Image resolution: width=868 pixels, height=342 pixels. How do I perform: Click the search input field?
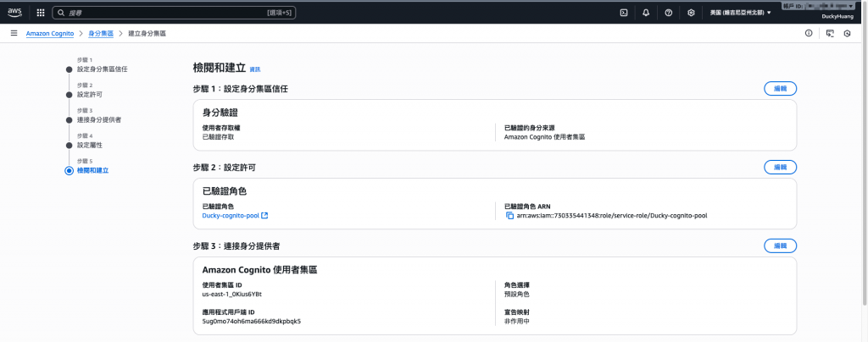click(174, 12)
